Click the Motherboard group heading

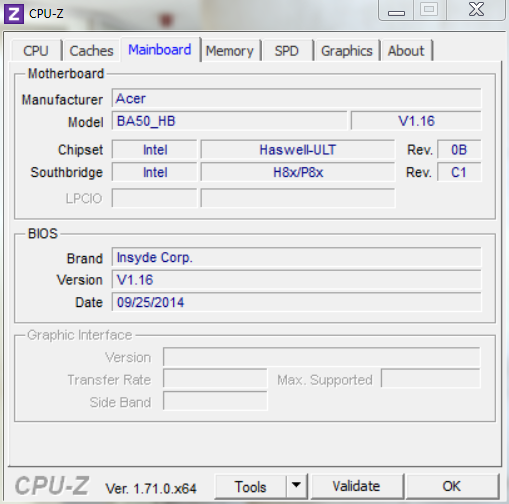pos(66,73)
